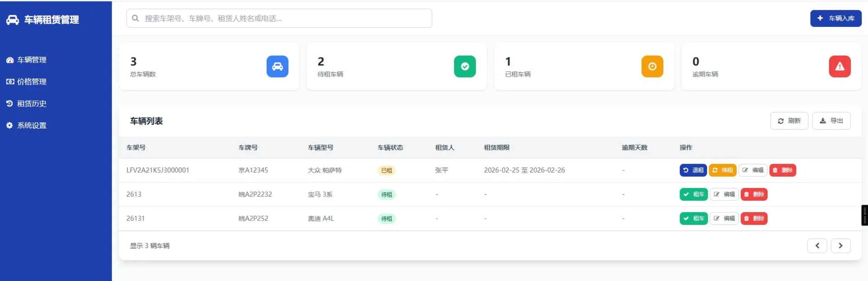
Task: Click the 导出 button
Action: [831, 121]
